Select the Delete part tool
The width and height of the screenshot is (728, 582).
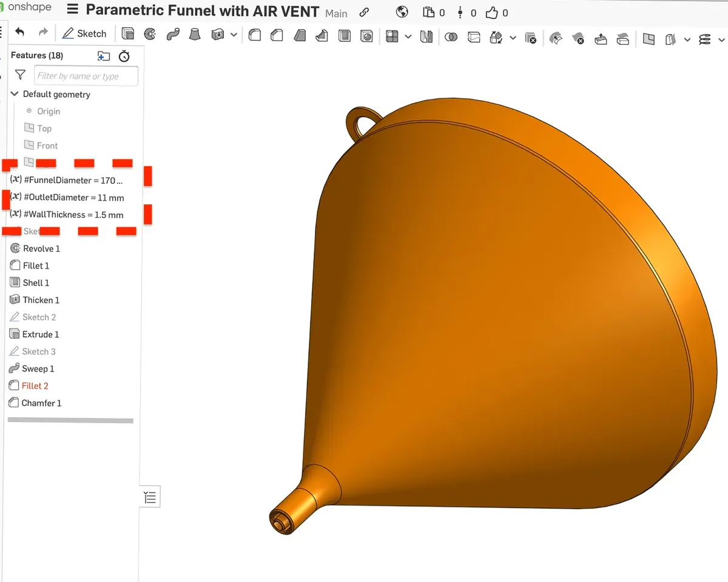[530, 38]
